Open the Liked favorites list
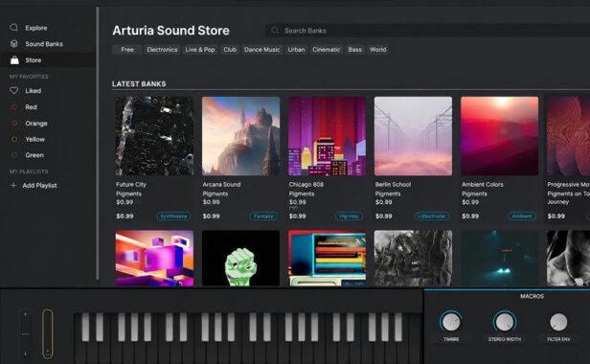Viewport: 590px width, 364px height. (34, 91)
